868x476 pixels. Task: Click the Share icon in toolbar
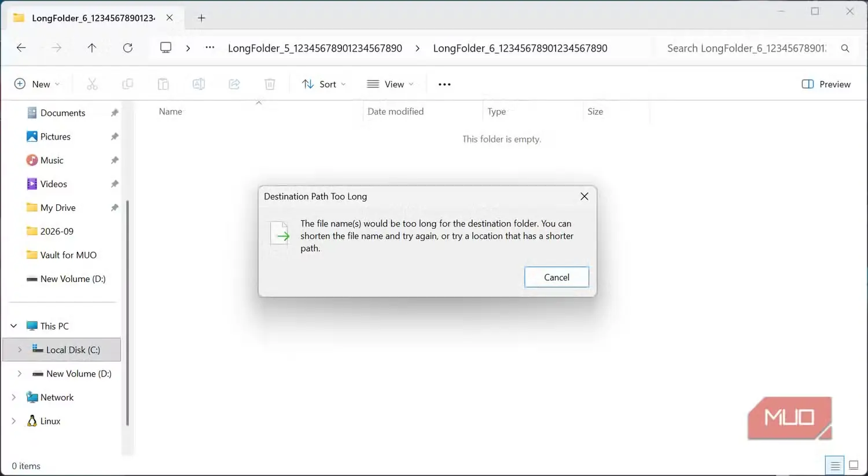pyautogui.click(x=234, y=85)
